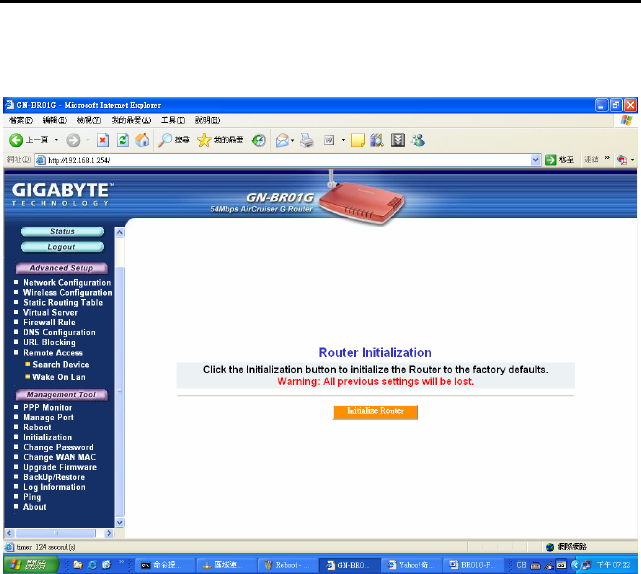Expand the Links toolbar chevron

(x=607, y=158)
